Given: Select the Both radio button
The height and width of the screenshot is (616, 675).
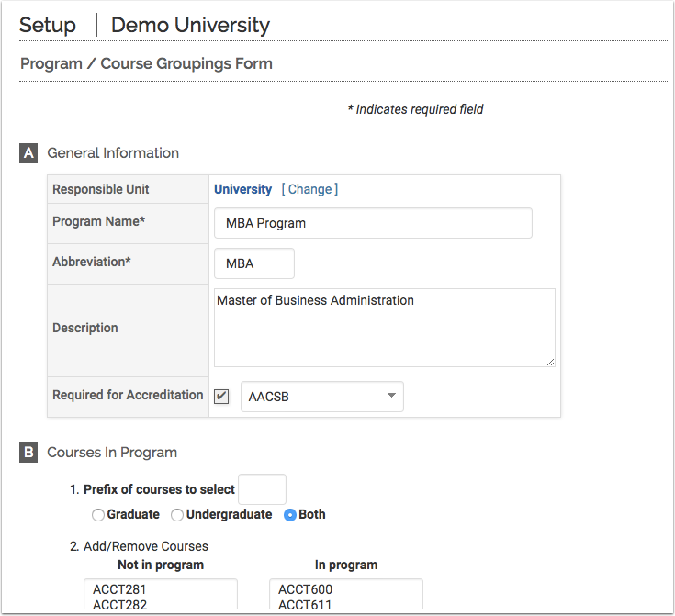Looking at the screenshot, I should (x=290, y=515).
